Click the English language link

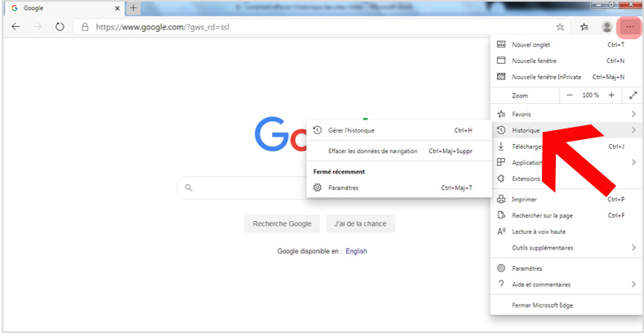point(356,251)
